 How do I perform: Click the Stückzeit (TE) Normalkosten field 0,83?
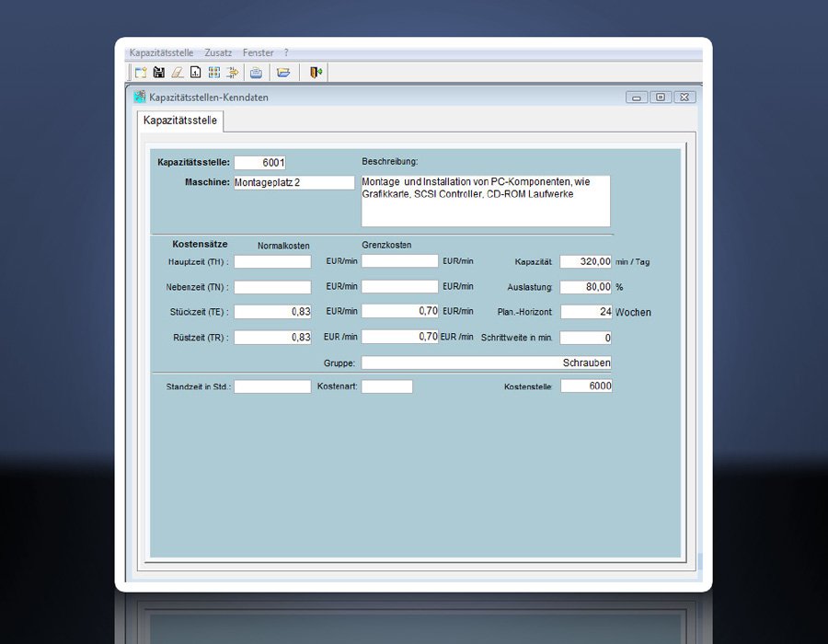pyautogui.click(x=272, y=312)
